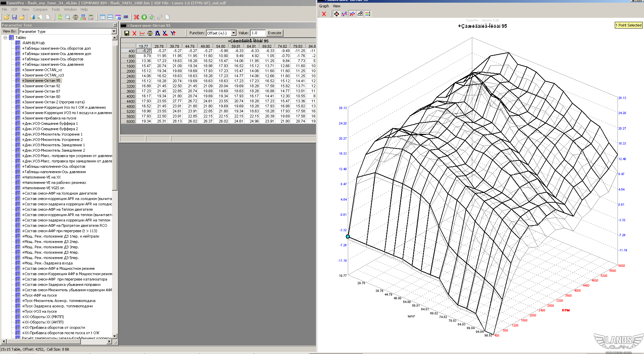Collapse the Tables tree node
Screen dimensions: 644x354
click(x=5, y=38)
